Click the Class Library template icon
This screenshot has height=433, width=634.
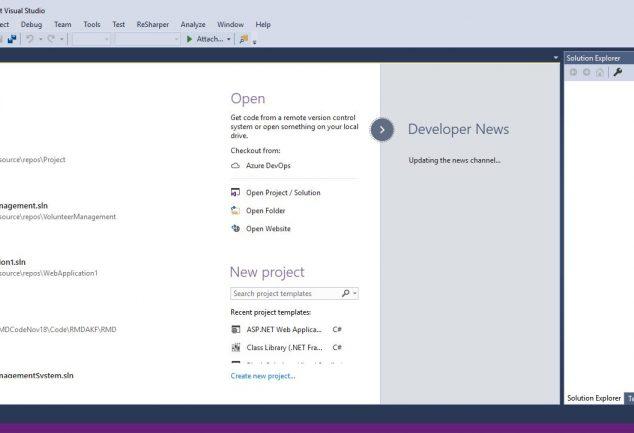pos(236,347)
